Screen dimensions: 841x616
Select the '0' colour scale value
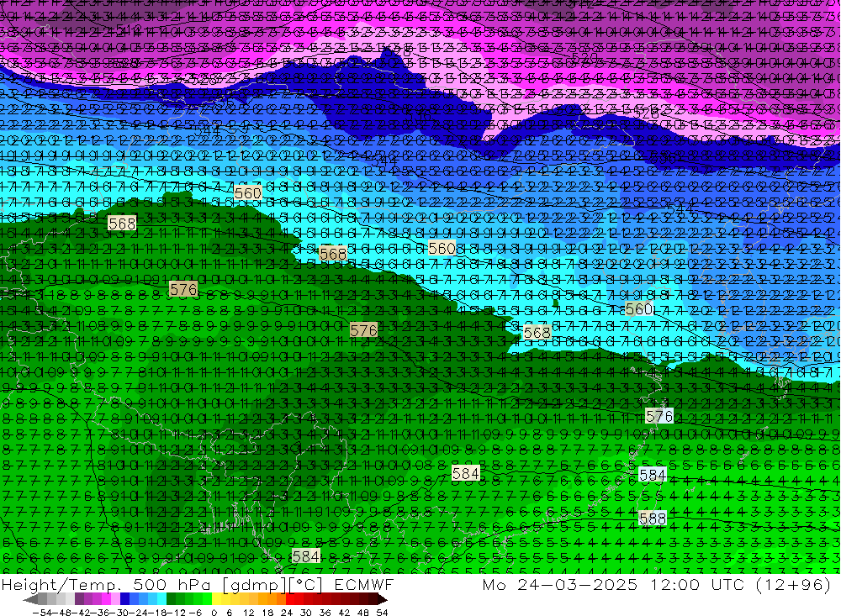tap(214, 613)
